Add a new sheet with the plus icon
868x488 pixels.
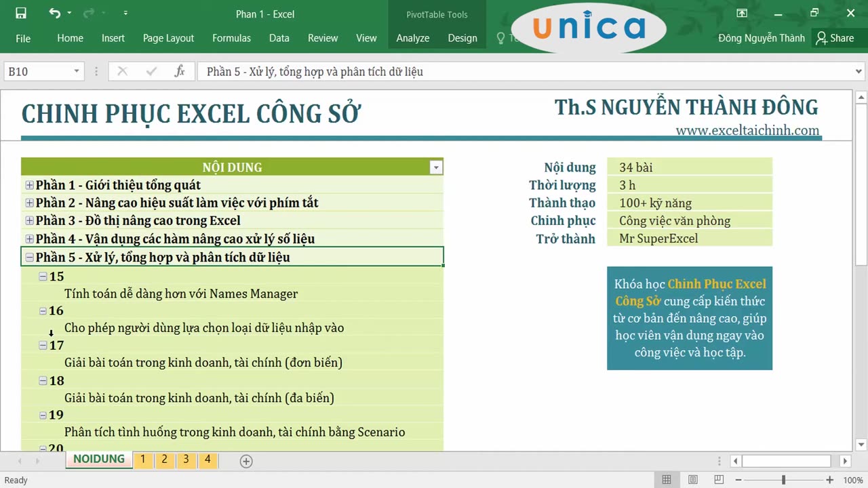pyautogui.click(x=246, y=461)
